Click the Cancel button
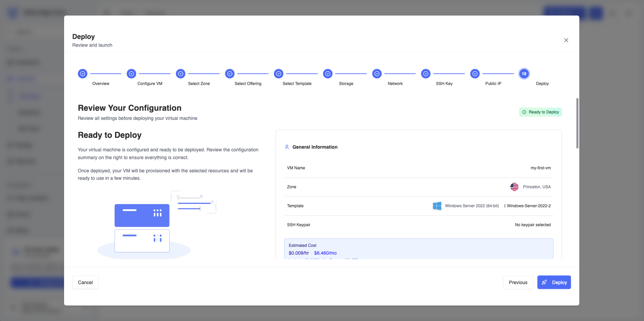644x321 pixels. point(85,282)
